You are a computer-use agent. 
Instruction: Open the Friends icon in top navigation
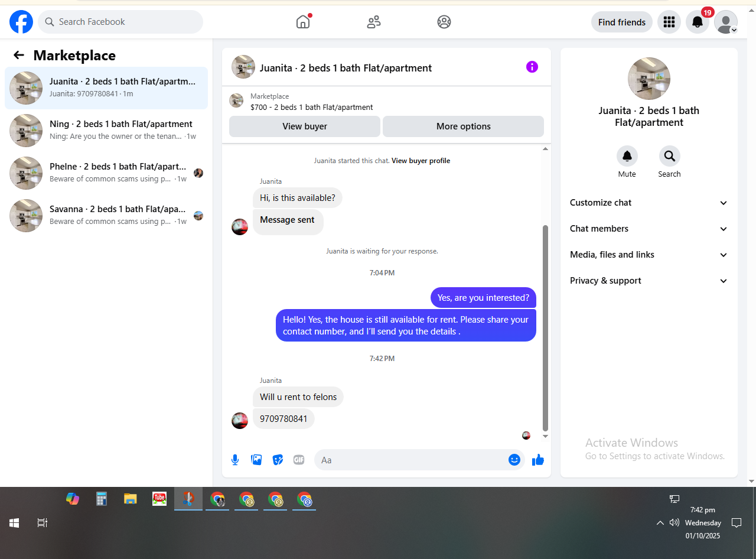374,22
